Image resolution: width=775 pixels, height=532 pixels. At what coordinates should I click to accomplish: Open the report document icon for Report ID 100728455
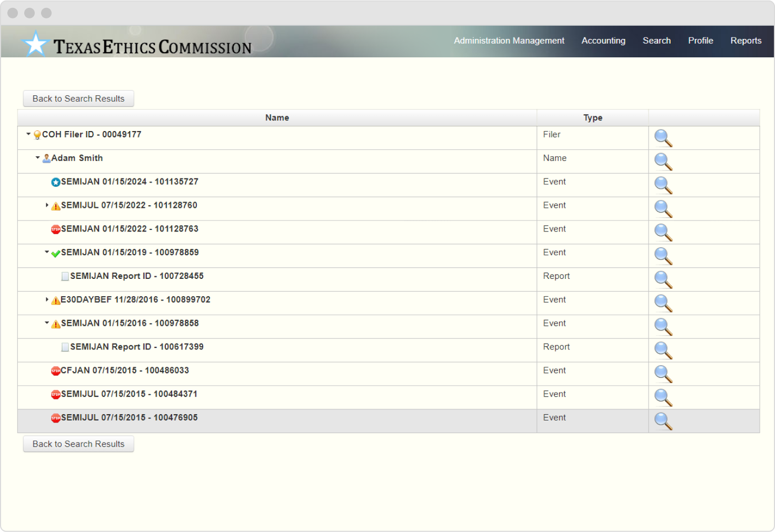click(x=65, y=275)
